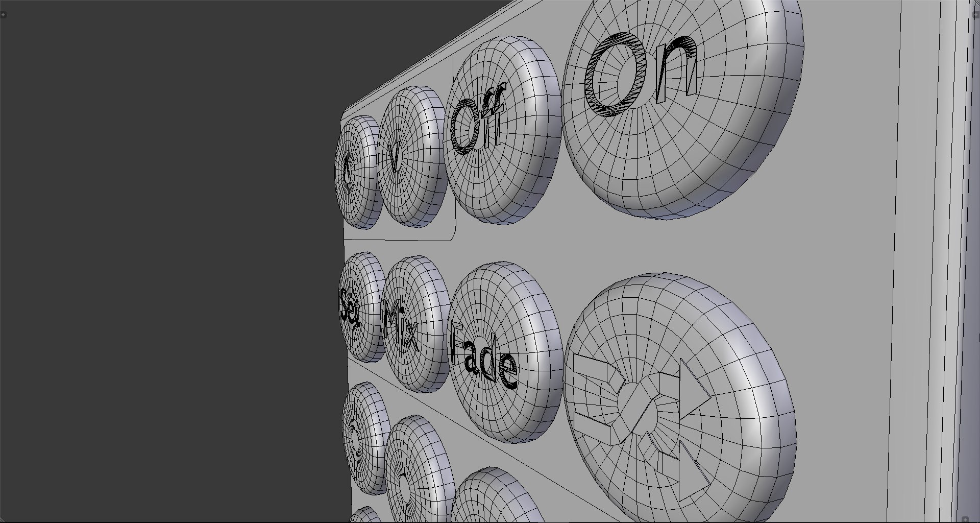This screenshot has height=523, width=980.
Task: Select the "v" label on the round button
Action: click(394, 157)
